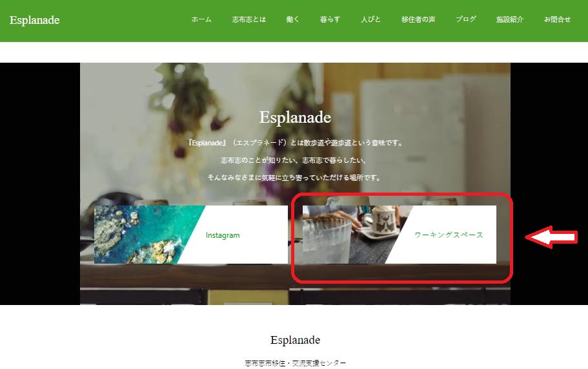Click the Instagram banner text
This screenshot has height=369, width=588.
click(x=223, y=235)
